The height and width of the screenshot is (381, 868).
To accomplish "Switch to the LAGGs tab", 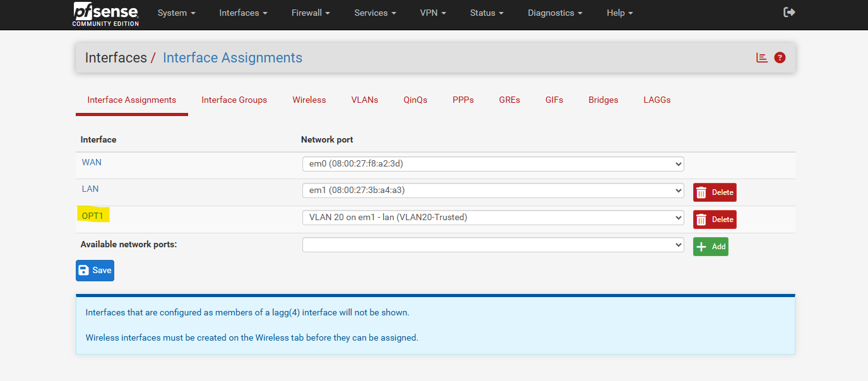I will point(657,100).
